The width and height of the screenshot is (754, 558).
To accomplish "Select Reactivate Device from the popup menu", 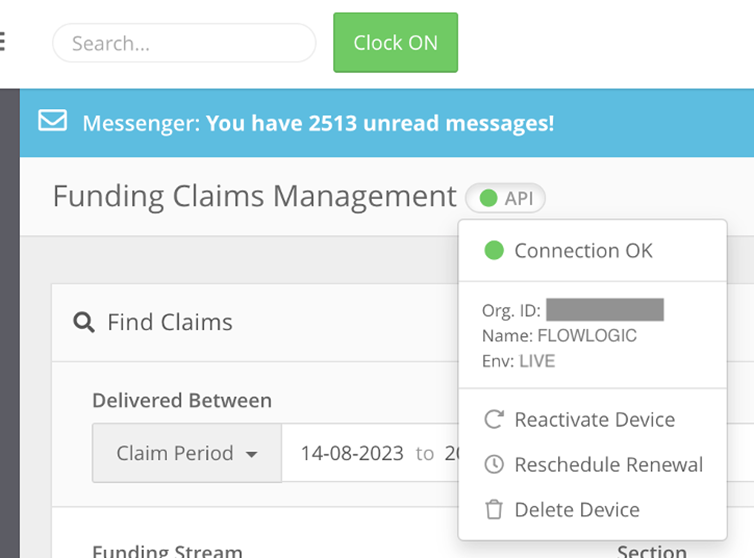I will point(594,420).
